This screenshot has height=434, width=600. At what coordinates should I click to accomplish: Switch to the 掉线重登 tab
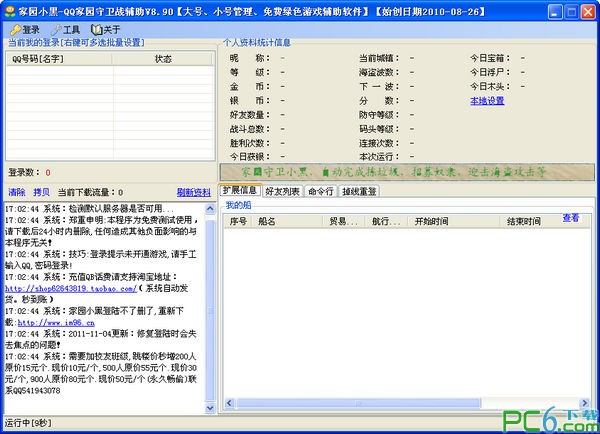359,191
